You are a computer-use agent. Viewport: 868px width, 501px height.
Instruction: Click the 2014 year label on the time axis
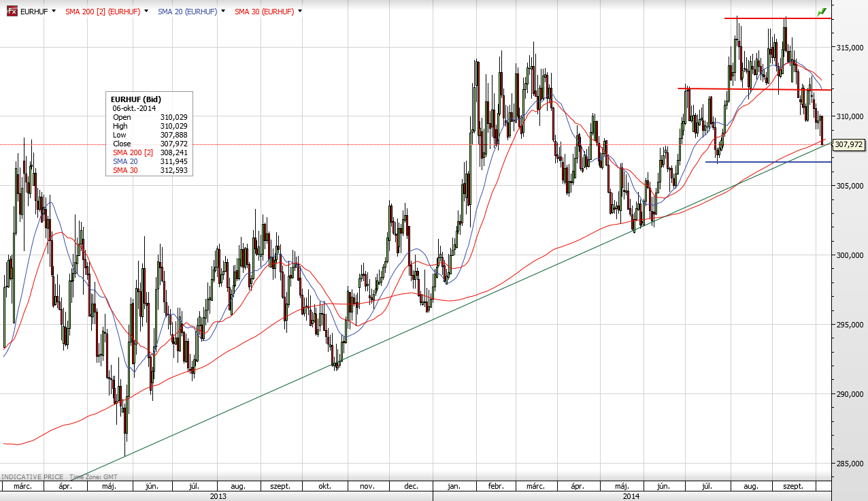pos(631,496)
